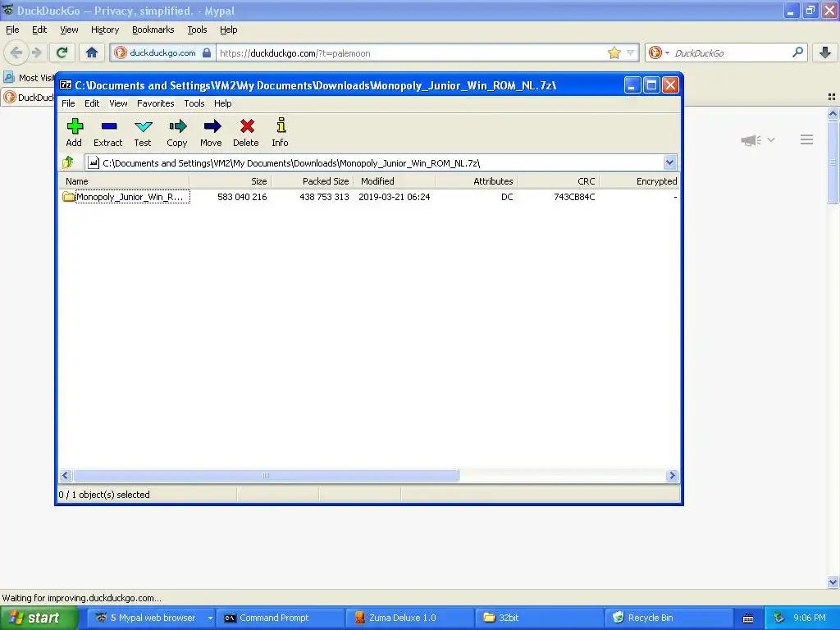The height and width of the screenshot is (630, 840).
Task: Select the Copy toolbar icon
Action: pos(177,132)
